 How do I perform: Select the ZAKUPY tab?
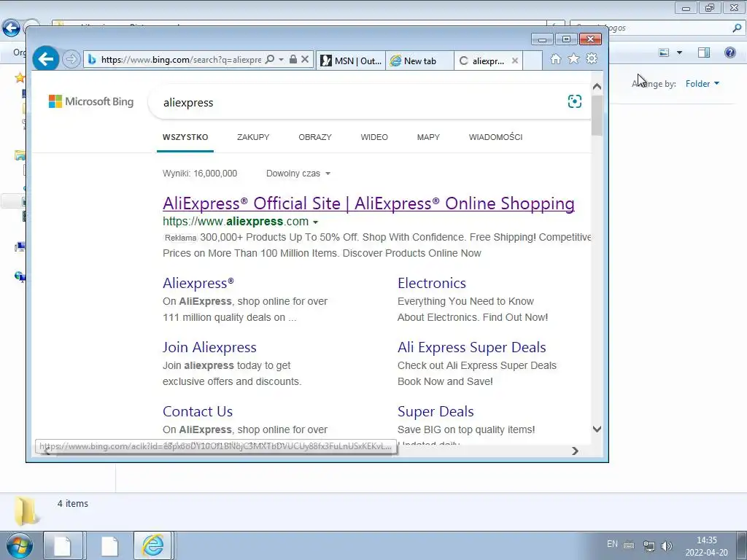click(253, 137)
